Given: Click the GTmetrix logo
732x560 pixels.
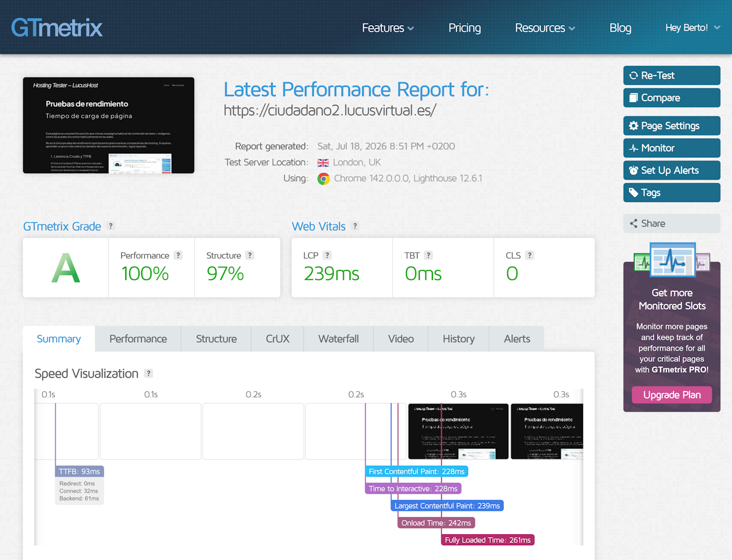Looking at the screenshot, I should [57, 27].
